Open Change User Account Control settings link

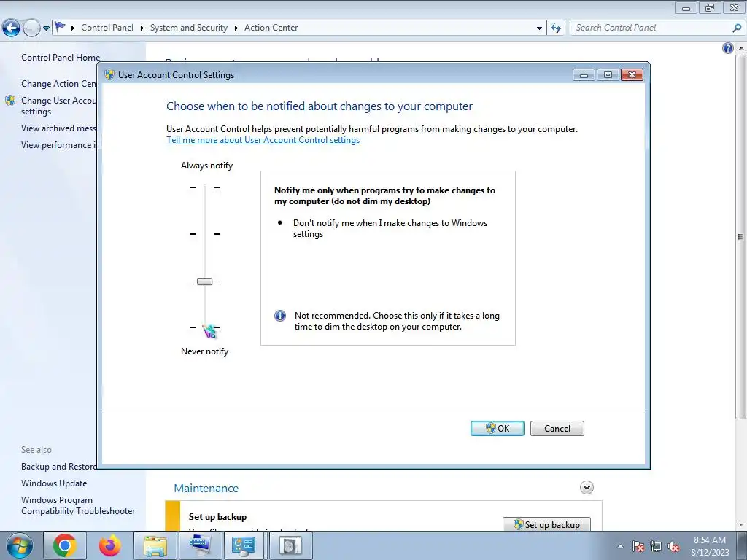coord(58,106)
